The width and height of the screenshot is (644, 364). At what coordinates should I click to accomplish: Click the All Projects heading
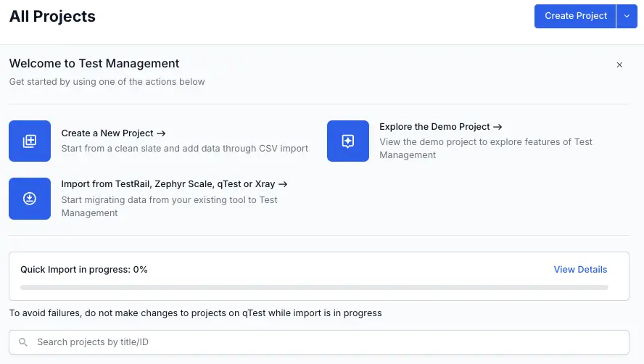pyautogui.click(x=52, y=16)
